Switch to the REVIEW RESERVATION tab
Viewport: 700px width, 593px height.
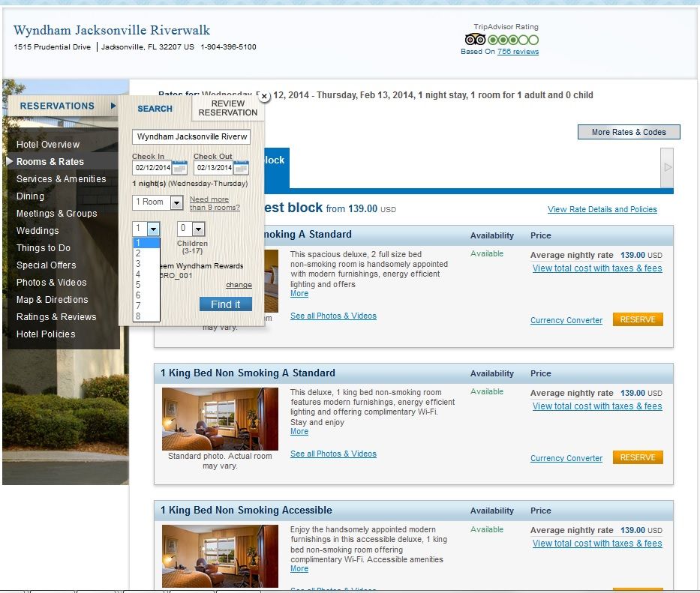click(228, 108)
